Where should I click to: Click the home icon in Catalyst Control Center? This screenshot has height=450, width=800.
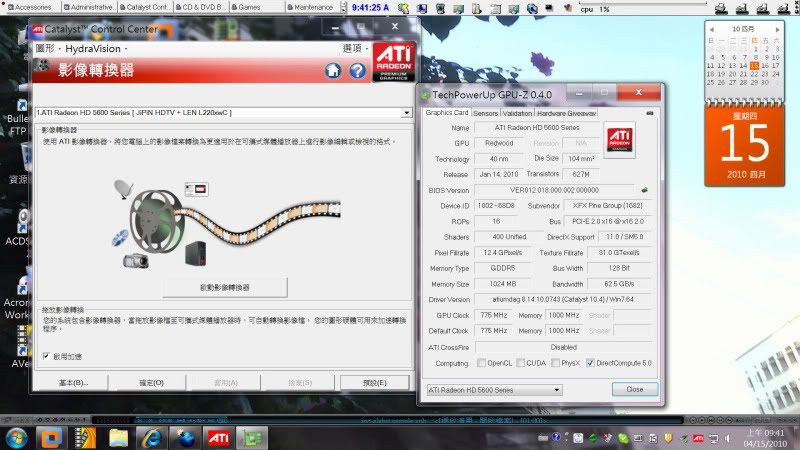click(334, 71)
